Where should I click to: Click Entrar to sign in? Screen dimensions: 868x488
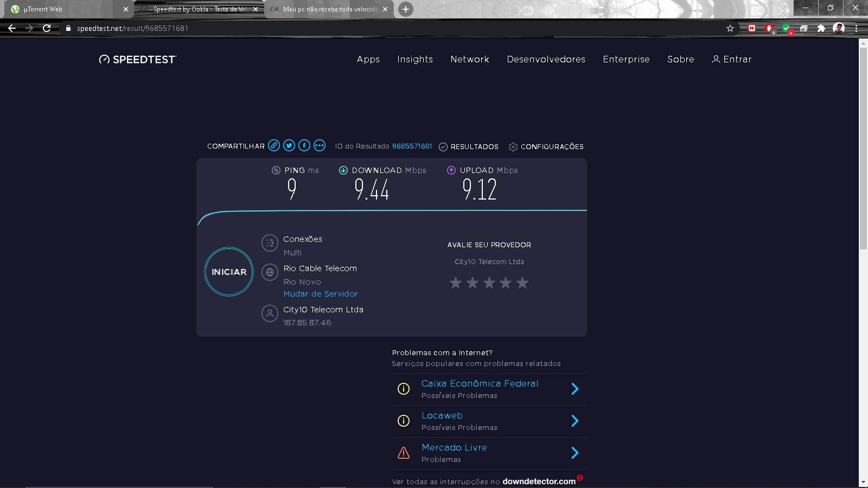(x=732, y=60)
